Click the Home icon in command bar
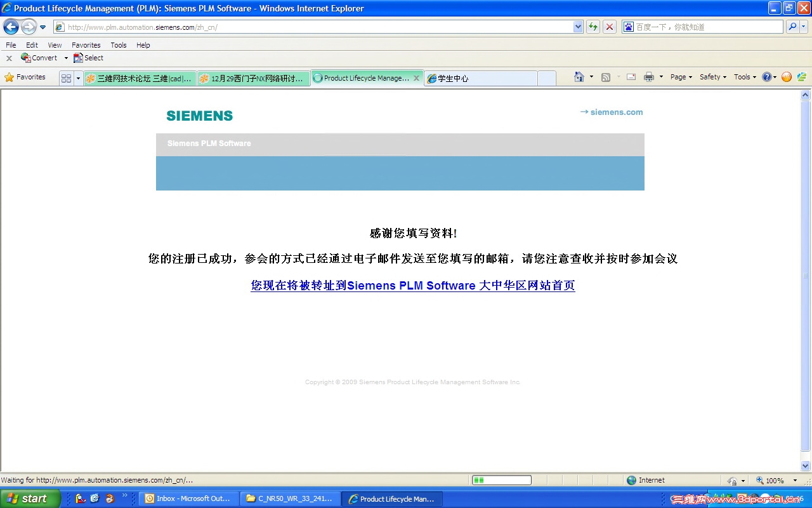 point(579,77)
